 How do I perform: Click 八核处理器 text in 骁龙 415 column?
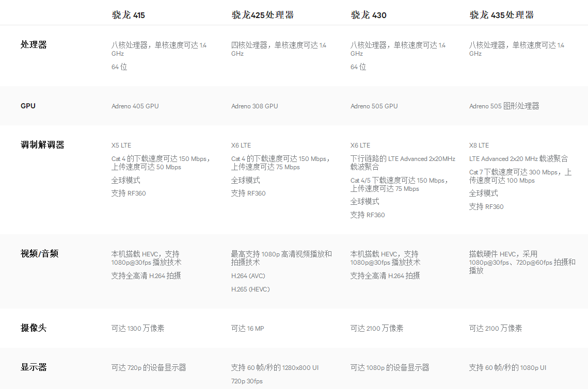pyautogui.click(x=159, y=48)
